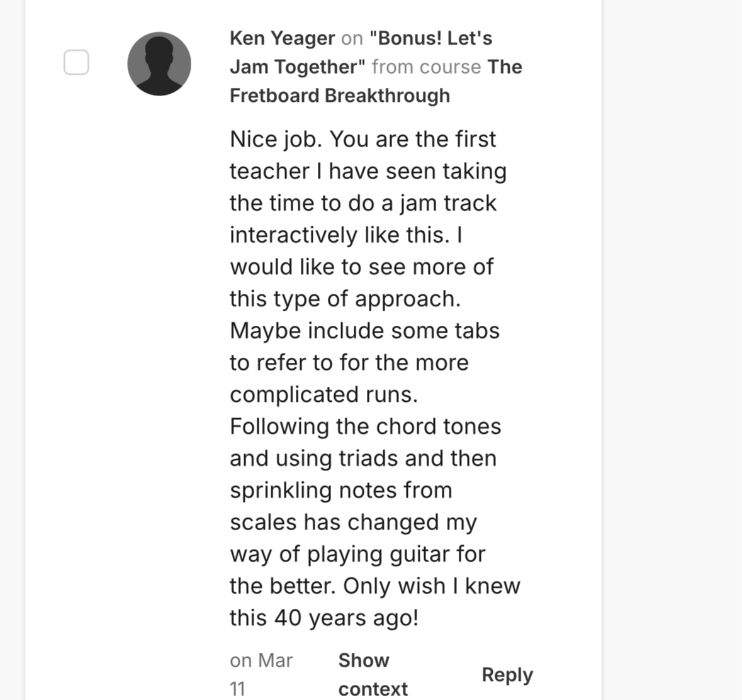742x700 pixels.
Task: Click the line "sprinkling notes from"
Action: pos(340,491)
